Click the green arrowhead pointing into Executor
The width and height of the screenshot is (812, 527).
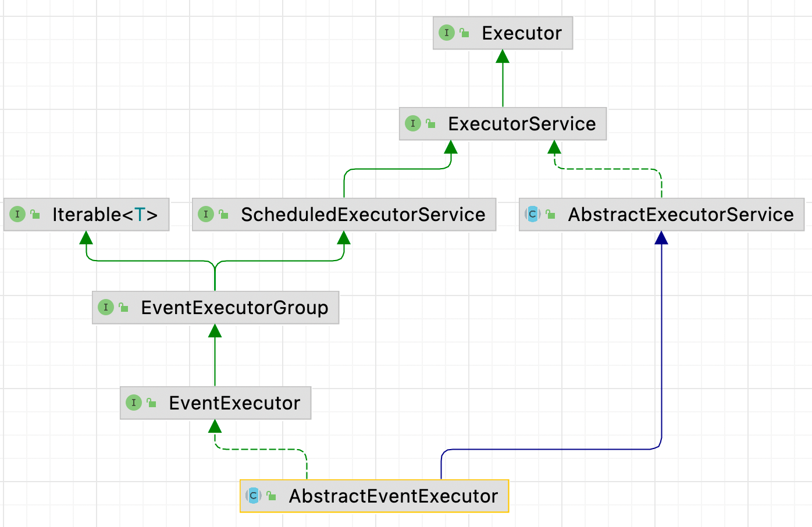503,56
